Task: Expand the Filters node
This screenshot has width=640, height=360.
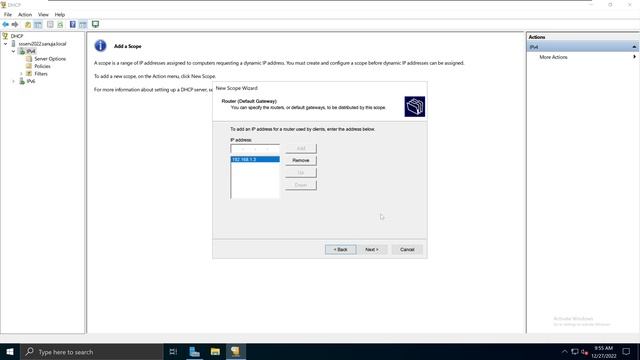Action: (x=21, y=74)
